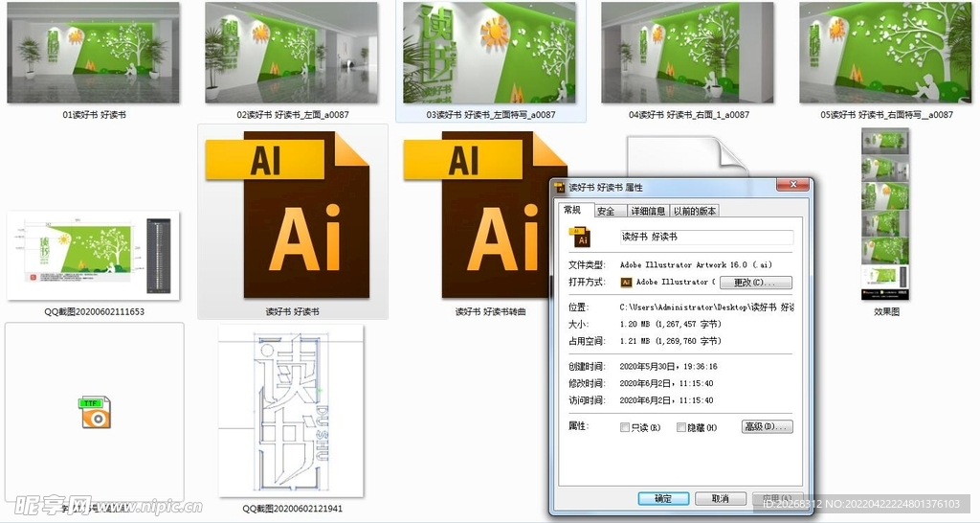Viewport: 980px width, 523px height.
Task: Toggle the 隐藏 checkbox
Action: coord(681,427)
